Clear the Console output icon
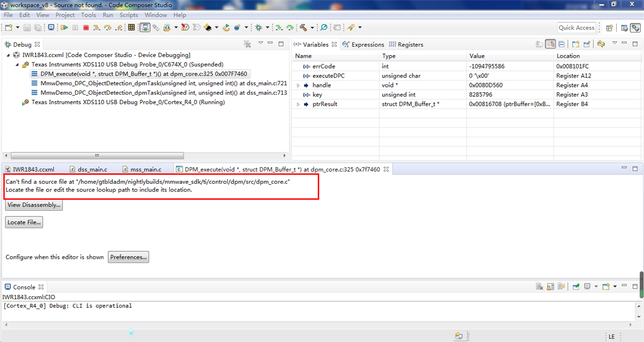The image size is (644, 342). click(x=539, y=286)
